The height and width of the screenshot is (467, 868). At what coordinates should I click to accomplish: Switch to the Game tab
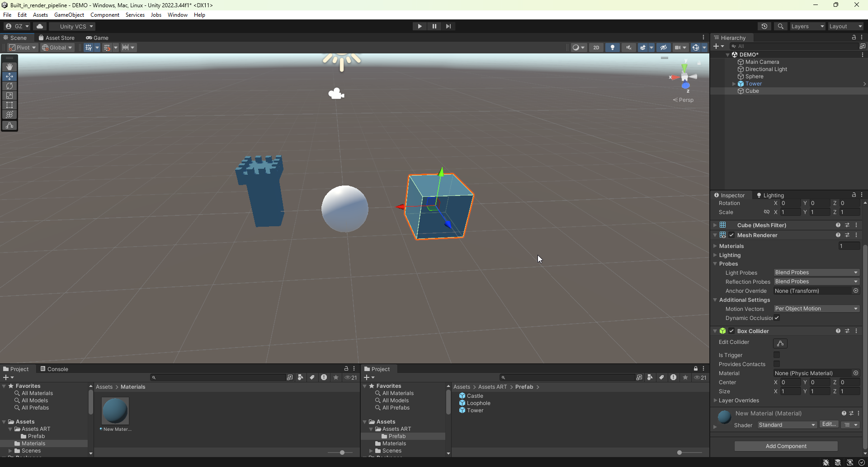point(97,38)
